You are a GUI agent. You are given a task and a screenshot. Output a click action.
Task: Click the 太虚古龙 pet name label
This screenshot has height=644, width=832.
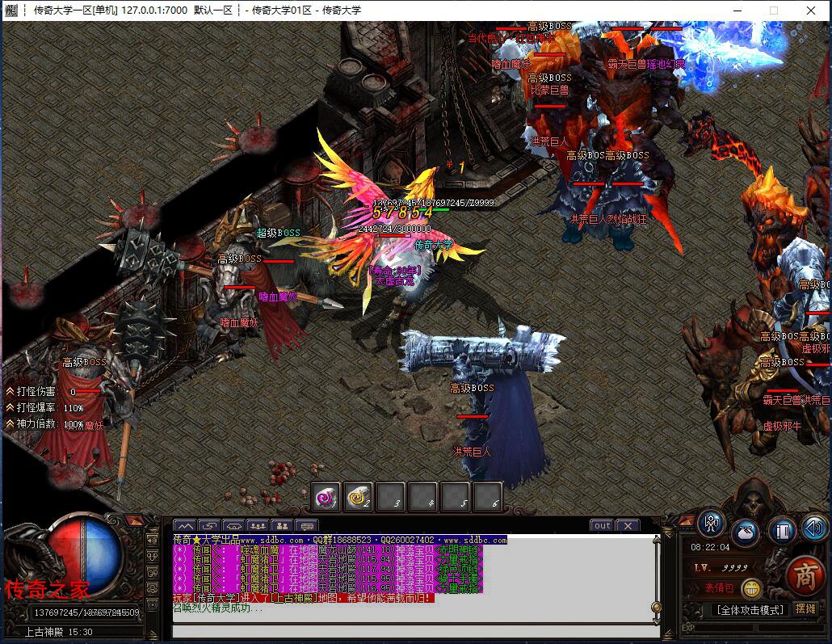[394, 281]
